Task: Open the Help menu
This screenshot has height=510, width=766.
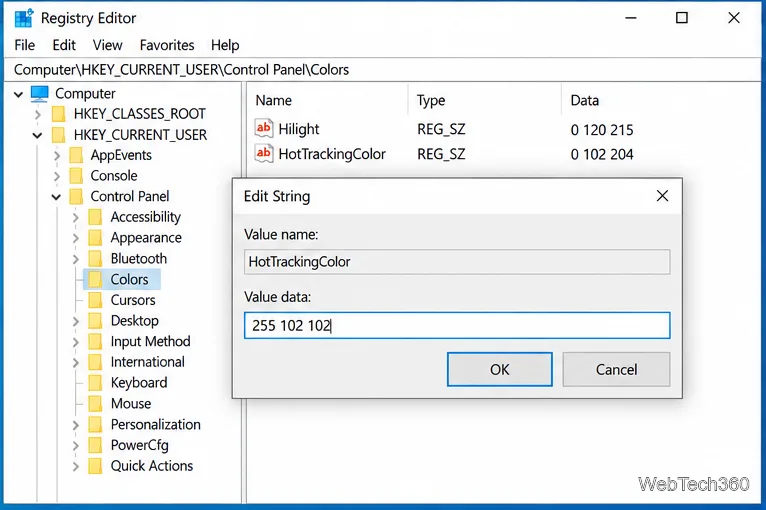Action: click(x=225, y=45)
